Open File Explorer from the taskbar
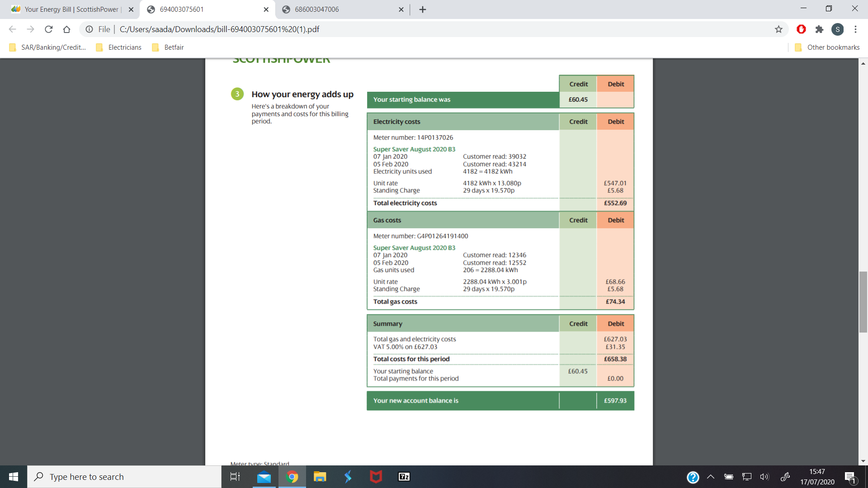868x488 pixels. (x=320, y=477)
